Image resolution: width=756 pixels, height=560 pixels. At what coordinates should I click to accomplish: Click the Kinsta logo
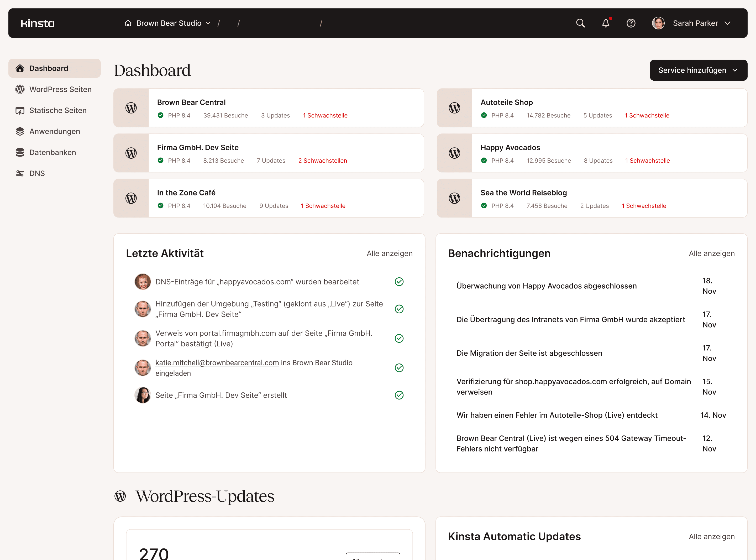click(37, 23)
